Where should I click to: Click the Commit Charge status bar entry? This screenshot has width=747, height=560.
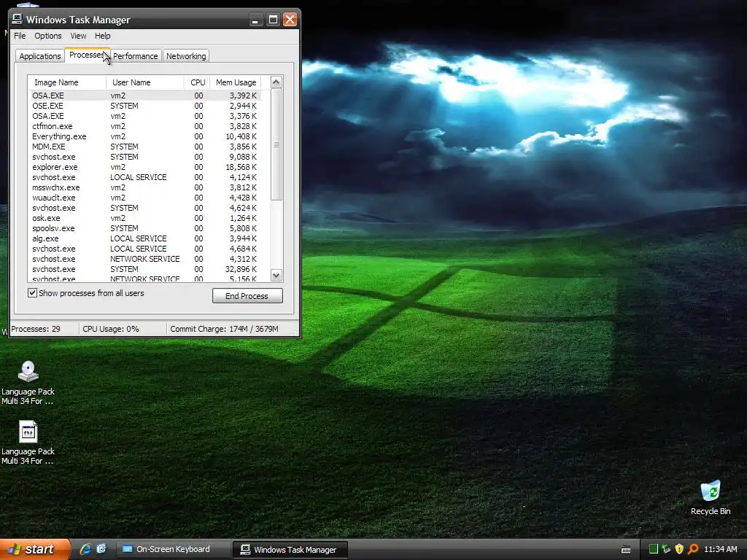click(x=224, y=329)
